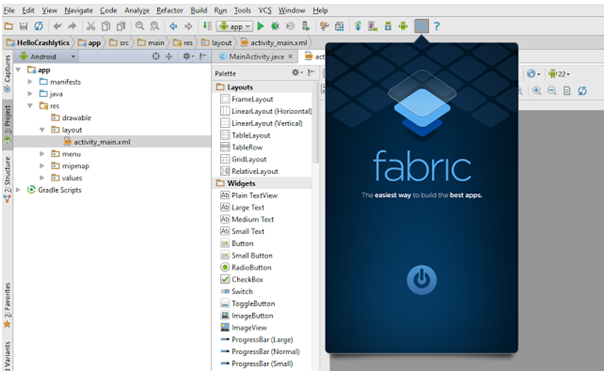Click the Palette settings gear icon

click(297, 73)
